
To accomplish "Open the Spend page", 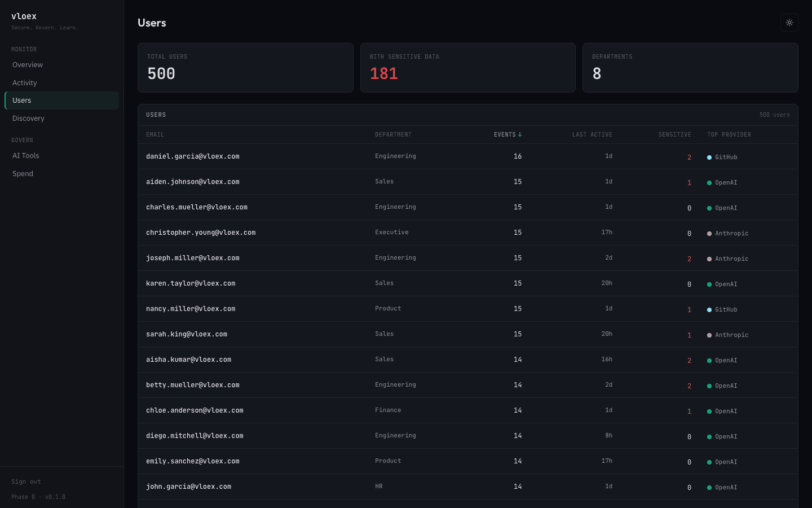I will pos(23,173).
